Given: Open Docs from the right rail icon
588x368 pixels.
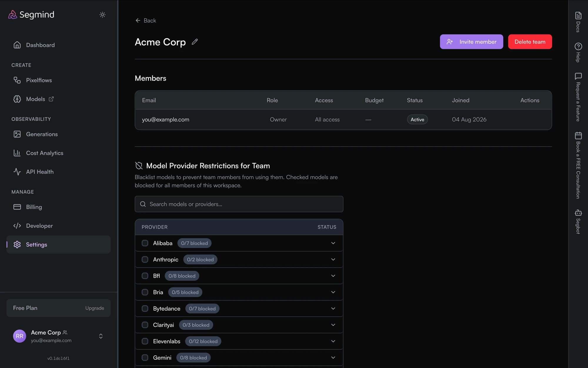Looking at the screenshot, I should coord(578,15).
